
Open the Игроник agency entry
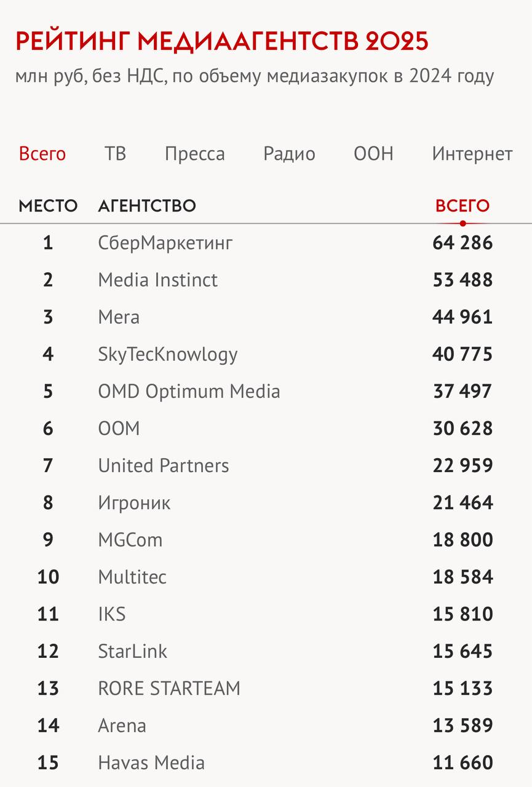pos(134,503)
